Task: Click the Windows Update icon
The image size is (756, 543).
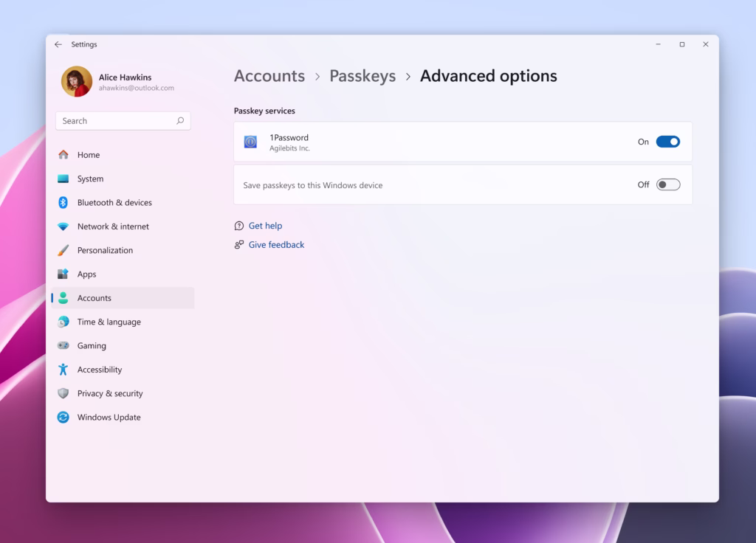Action: coord(64,417)
